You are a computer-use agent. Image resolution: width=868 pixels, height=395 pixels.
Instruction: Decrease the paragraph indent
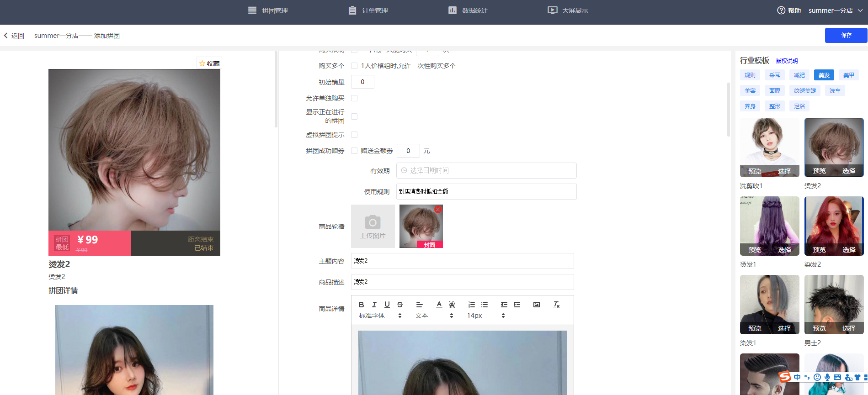(504, 305)
